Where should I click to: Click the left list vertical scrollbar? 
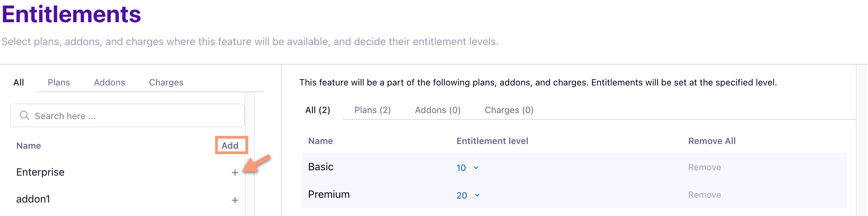point(250,155)
